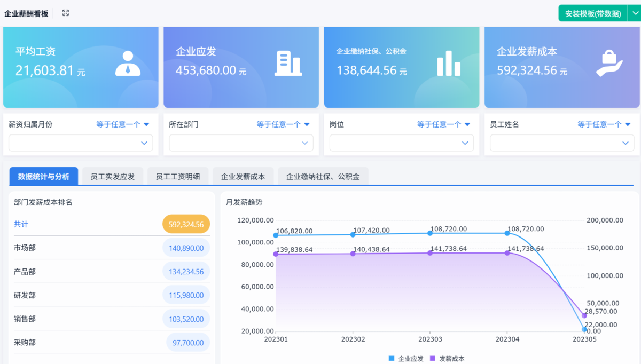Expand the 所在部门 value select box
The image size is (641, 364).
[241, 143]
